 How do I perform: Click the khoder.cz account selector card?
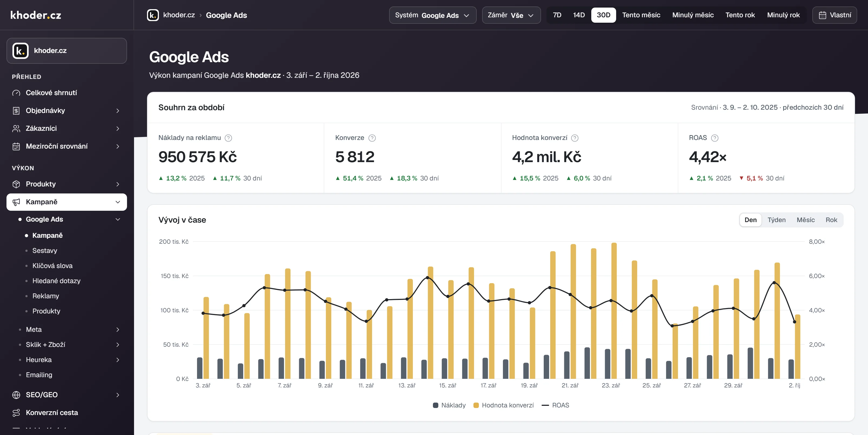(x=67, y=51)
